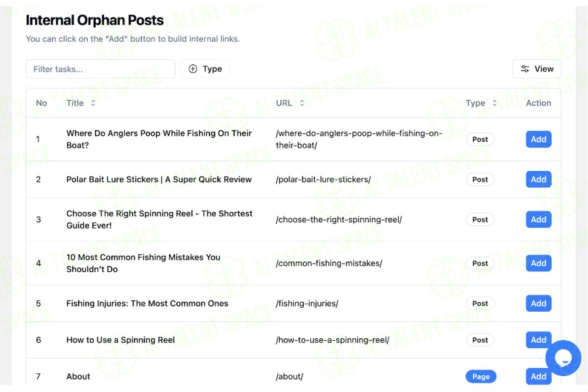Add link for Choose The Right Spinning Reel

[x=538, y=219]
